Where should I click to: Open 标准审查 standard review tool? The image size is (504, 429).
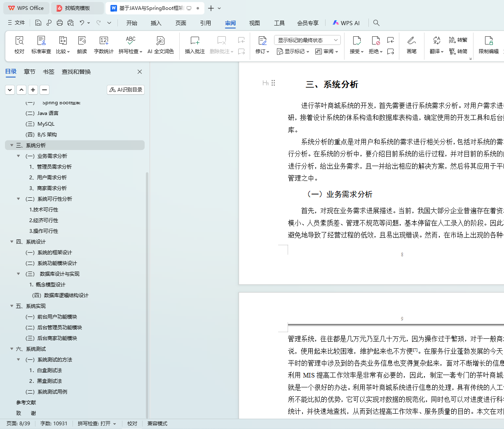coord(41,45)
